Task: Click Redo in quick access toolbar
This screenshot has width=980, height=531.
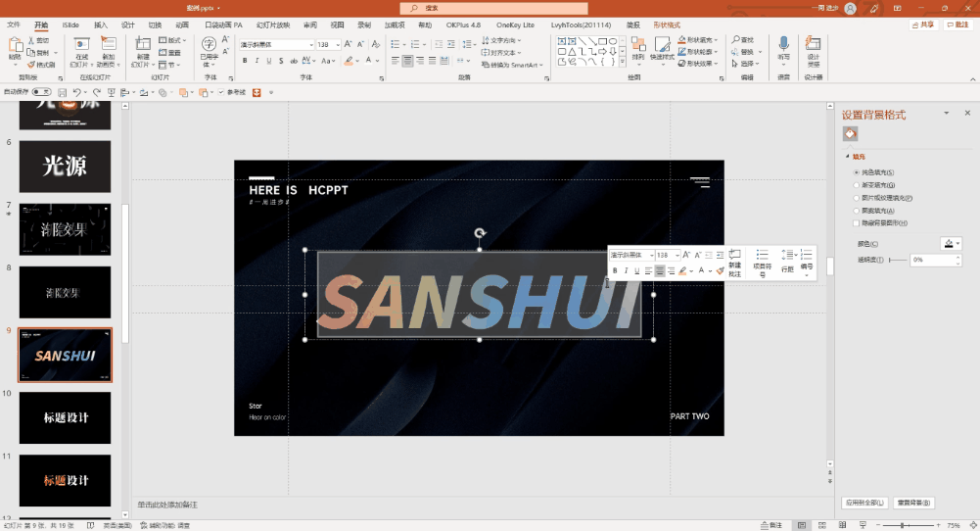Action: click(96, 92)
